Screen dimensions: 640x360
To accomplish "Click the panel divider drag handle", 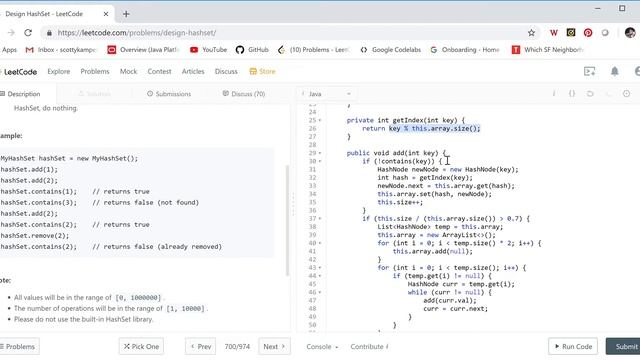I will tap(293, 204).
